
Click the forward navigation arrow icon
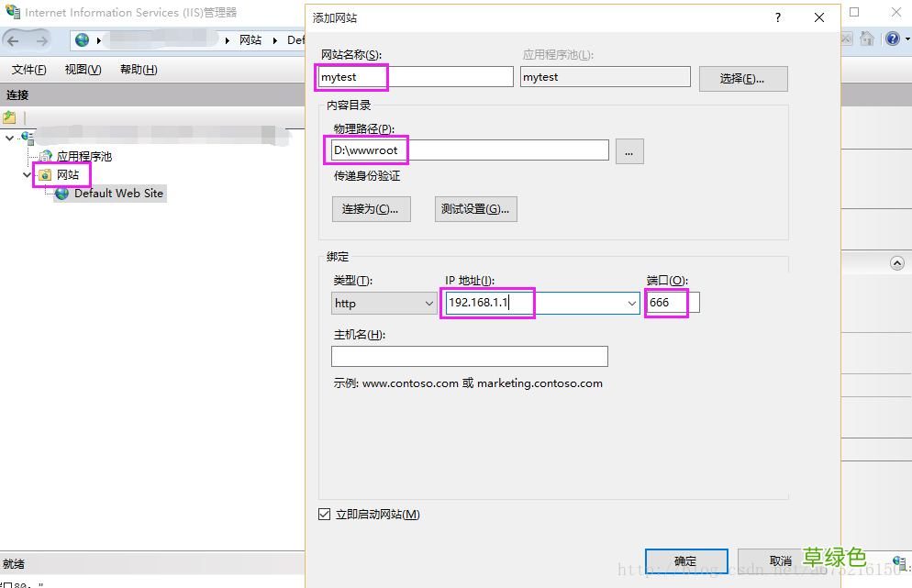[x=42, y=40]
